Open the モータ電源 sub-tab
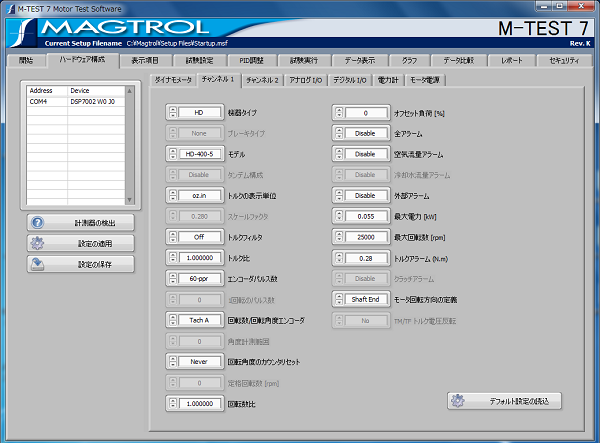 click(x=425, y=80)
